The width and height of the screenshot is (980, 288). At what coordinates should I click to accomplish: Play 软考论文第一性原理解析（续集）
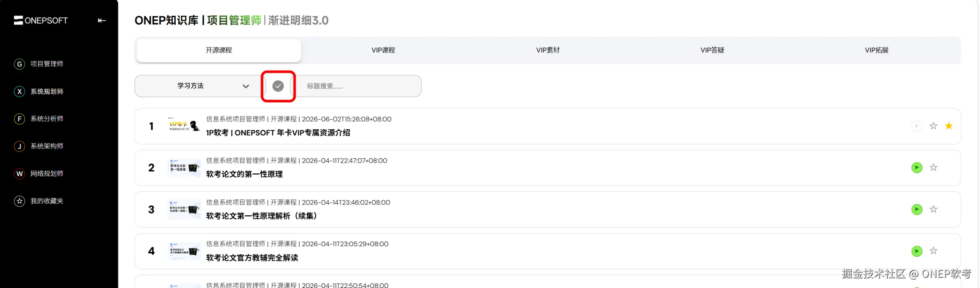pyautogui.click(x=916, y=209)
